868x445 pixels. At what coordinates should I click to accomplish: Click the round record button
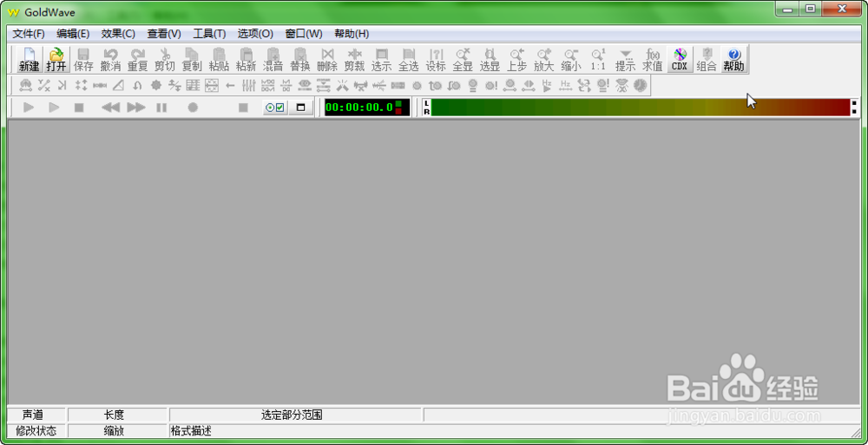pos(193,108)
